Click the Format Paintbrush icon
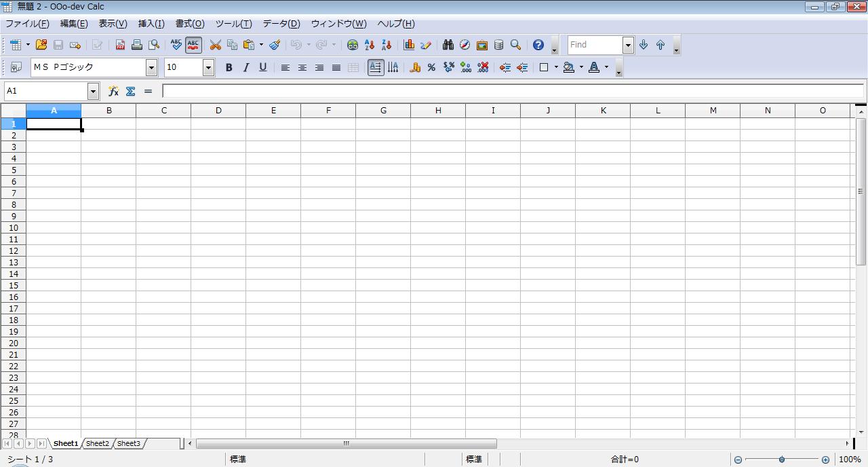This screenshot has width=868, height=467. (275, 45)
